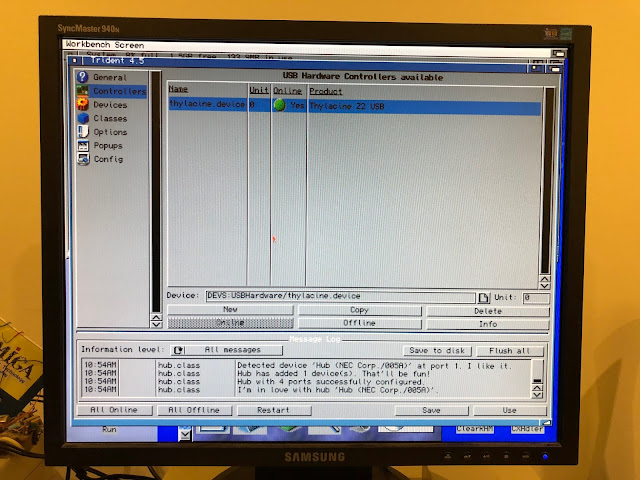
Task: Click the Restart button
Action: (x=273, y=410)
